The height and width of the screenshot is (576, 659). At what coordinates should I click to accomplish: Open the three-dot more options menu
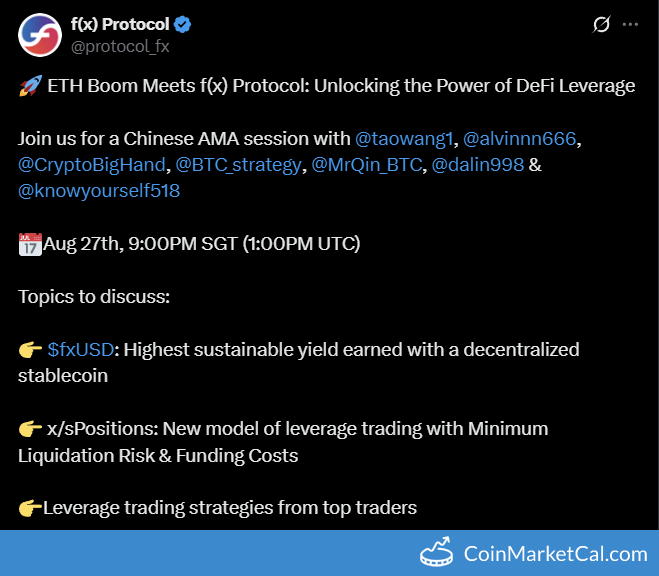click(630, 24)
